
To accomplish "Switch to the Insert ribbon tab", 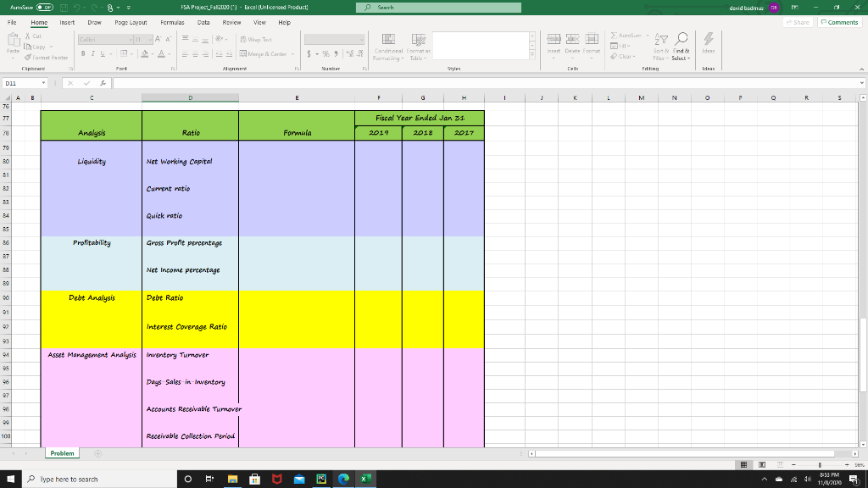I will tap(67, 23).
